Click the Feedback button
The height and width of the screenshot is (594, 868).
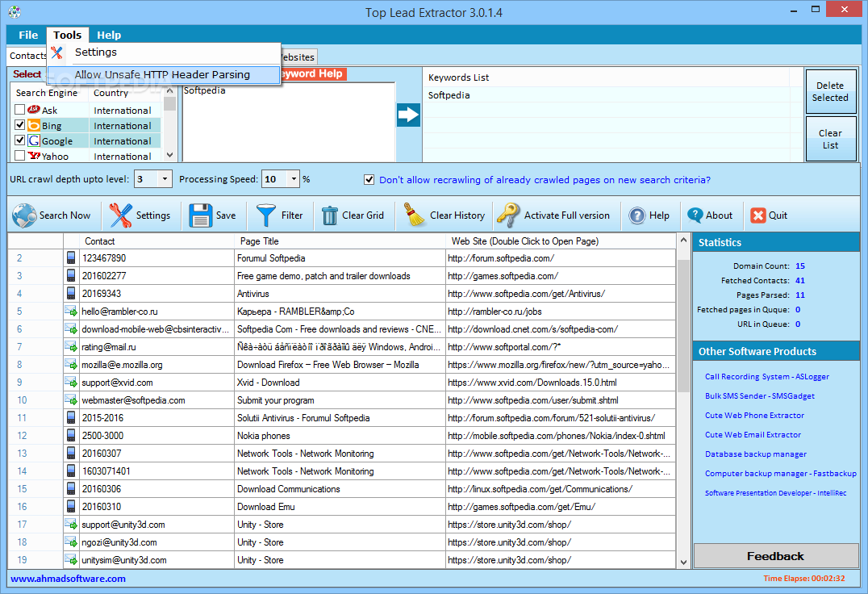[x=775, y=556]
